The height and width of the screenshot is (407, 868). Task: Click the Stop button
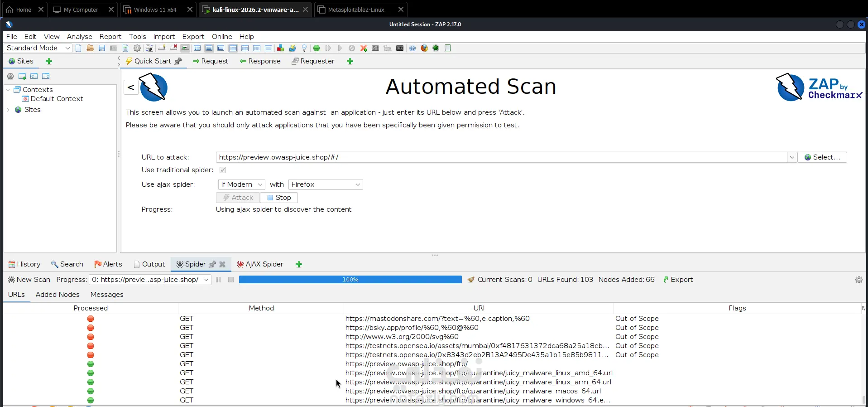coord(279,198)
